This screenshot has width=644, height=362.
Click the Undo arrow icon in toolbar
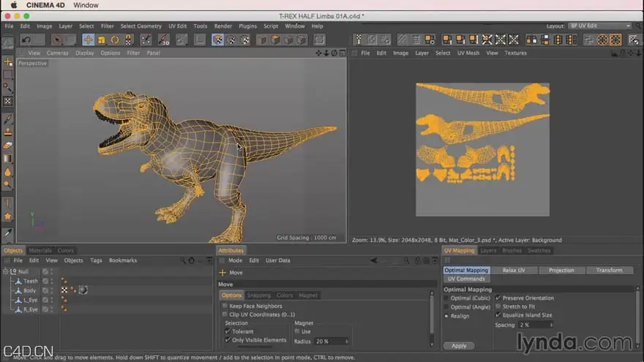pos(26,39)
